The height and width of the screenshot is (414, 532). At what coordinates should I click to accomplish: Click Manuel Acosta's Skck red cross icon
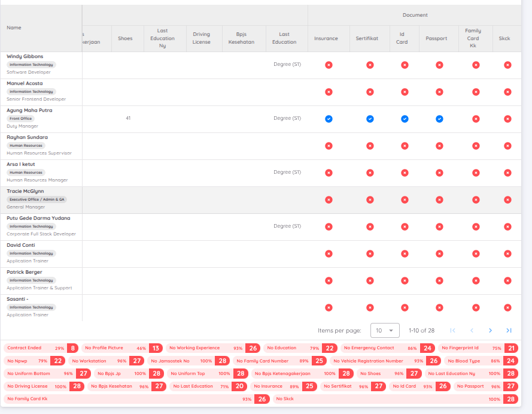[x=507, y=92]
